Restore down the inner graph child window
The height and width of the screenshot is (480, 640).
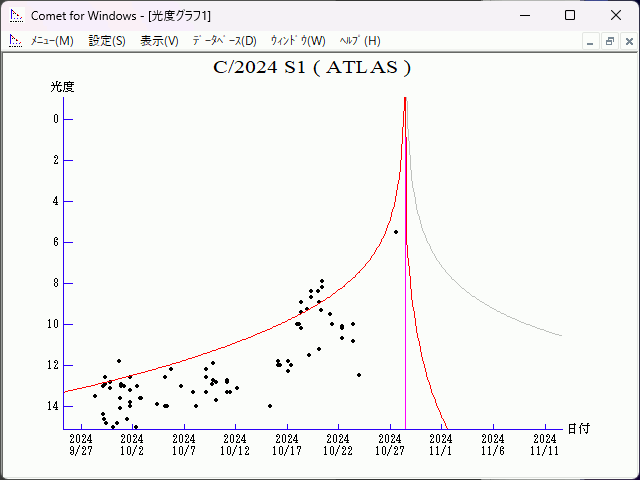609,41
